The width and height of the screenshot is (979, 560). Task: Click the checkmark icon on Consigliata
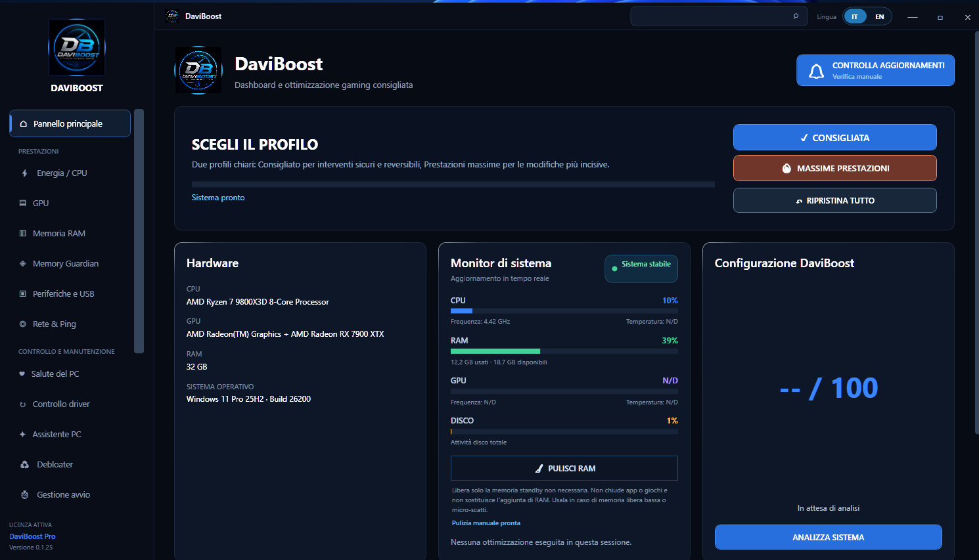(x=804, y=138)
